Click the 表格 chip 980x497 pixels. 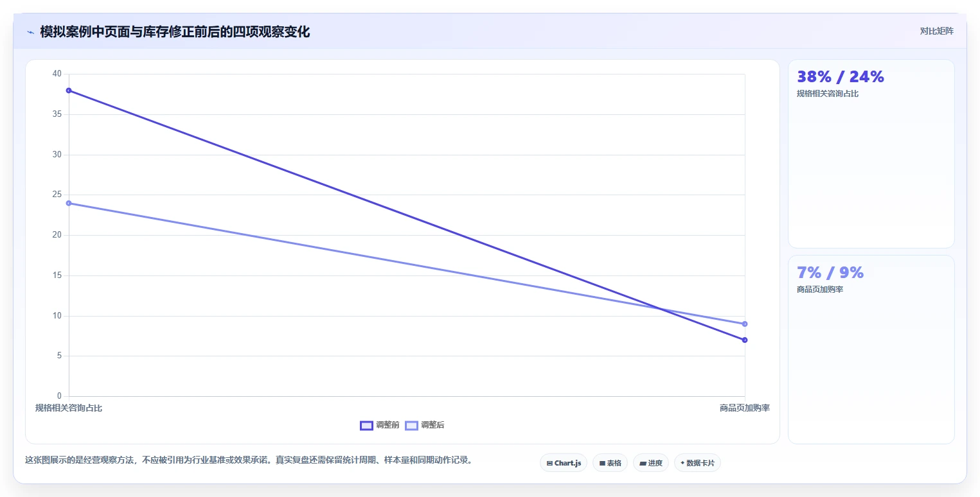click(x=610, y=463)
